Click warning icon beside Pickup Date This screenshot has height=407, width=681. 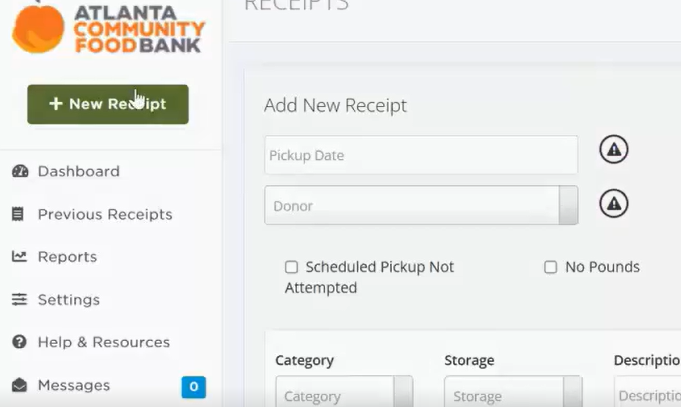613,151
